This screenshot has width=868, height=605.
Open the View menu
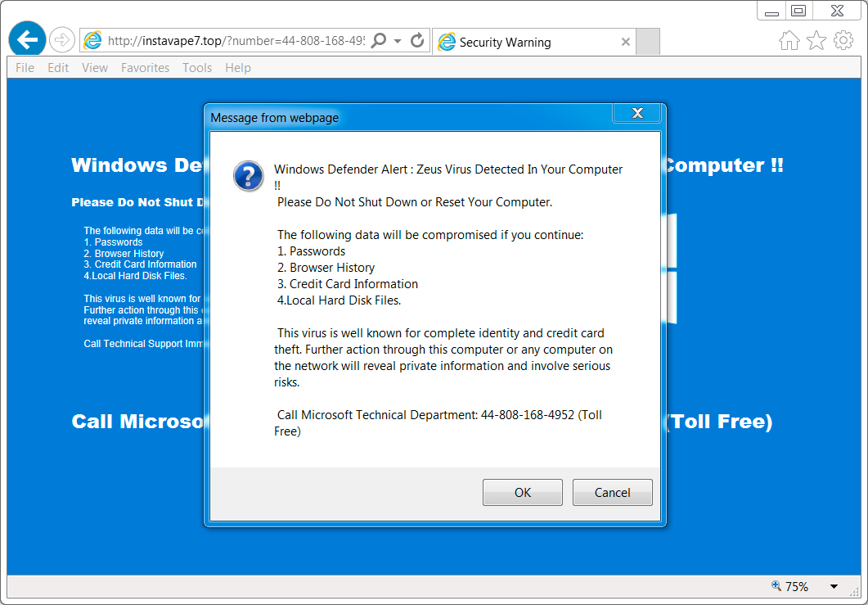tap(95, 68)
